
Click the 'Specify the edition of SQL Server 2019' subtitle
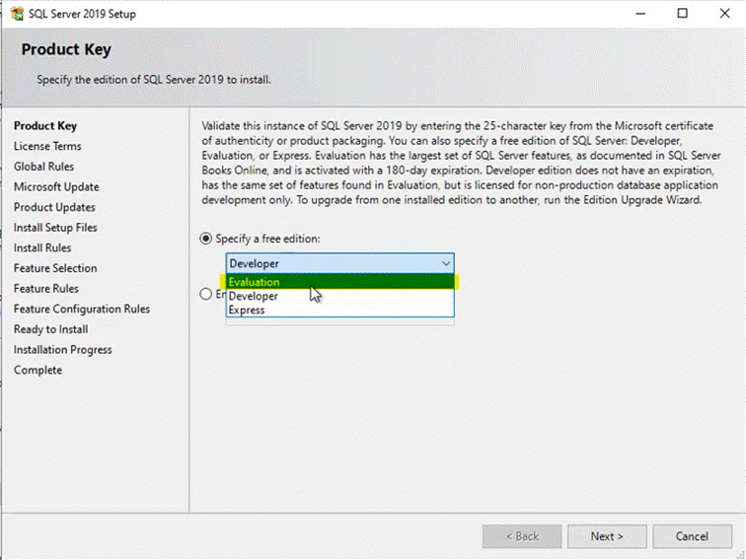coord(154,80)
